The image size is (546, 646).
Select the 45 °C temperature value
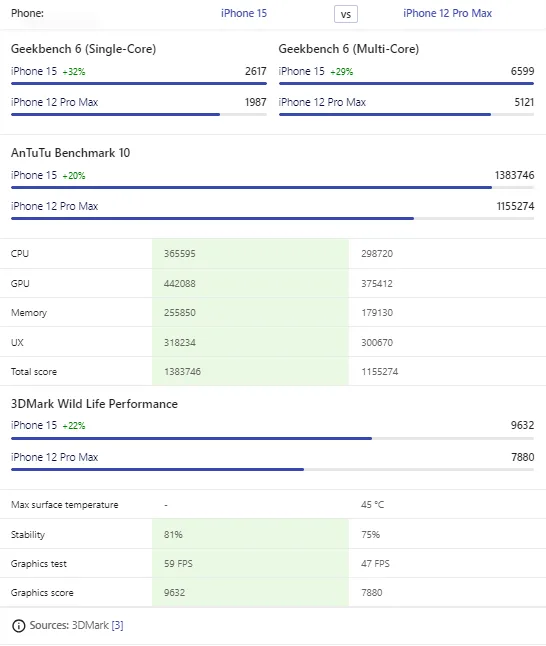click(373, 505)
